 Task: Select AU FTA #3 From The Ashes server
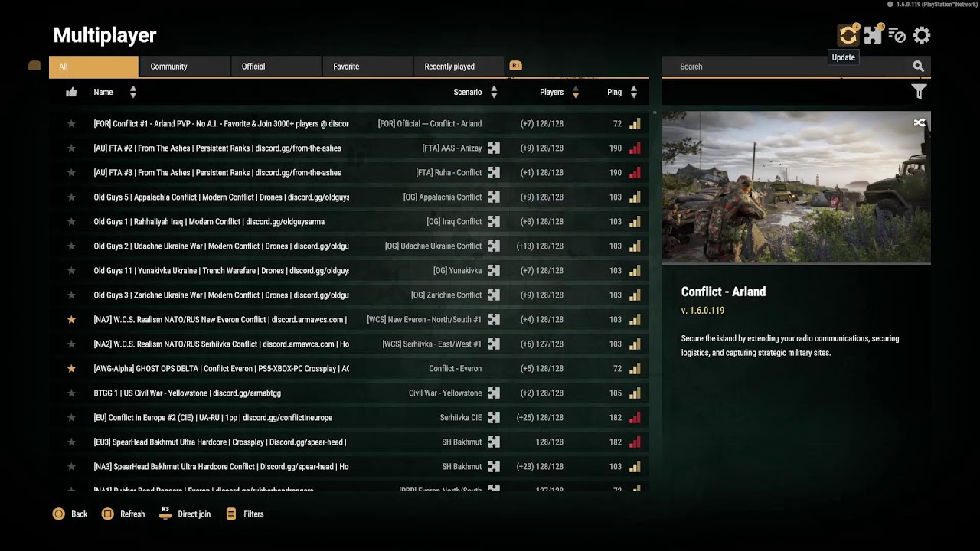tap(349, 173)
